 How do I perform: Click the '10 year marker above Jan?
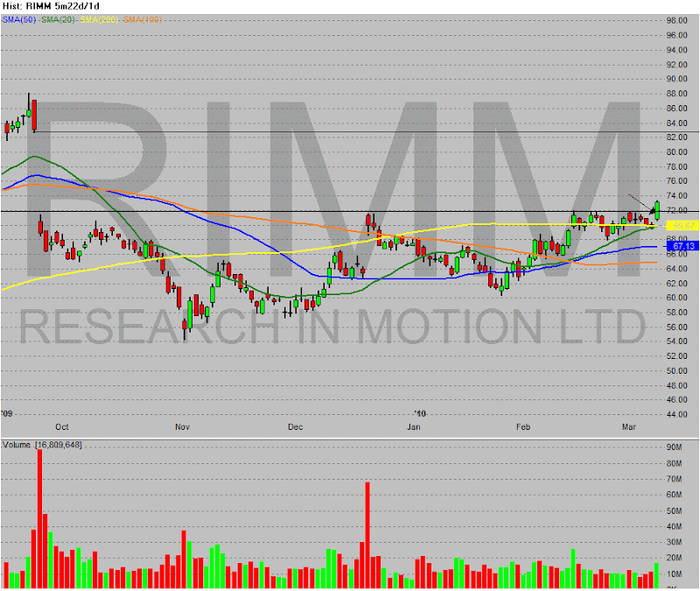point(420,413)
